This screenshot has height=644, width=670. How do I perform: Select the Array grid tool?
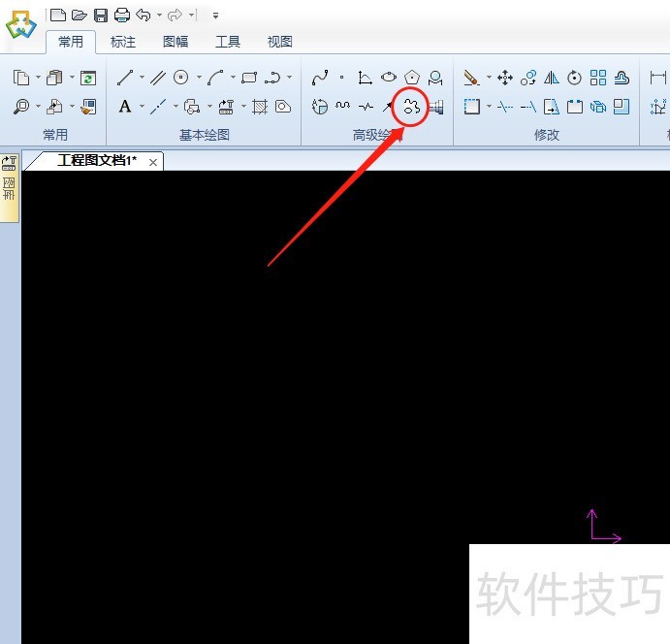[598, 78]
